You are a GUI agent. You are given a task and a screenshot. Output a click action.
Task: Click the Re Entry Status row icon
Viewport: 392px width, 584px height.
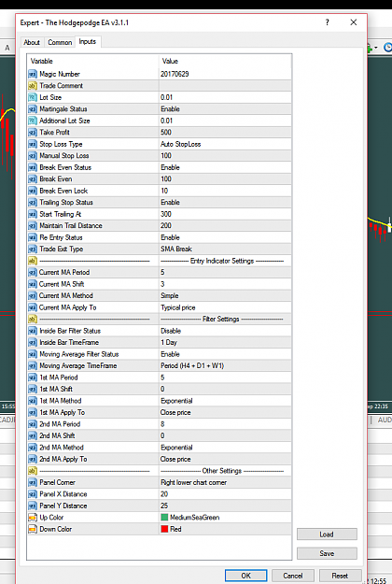coord(33,237)
